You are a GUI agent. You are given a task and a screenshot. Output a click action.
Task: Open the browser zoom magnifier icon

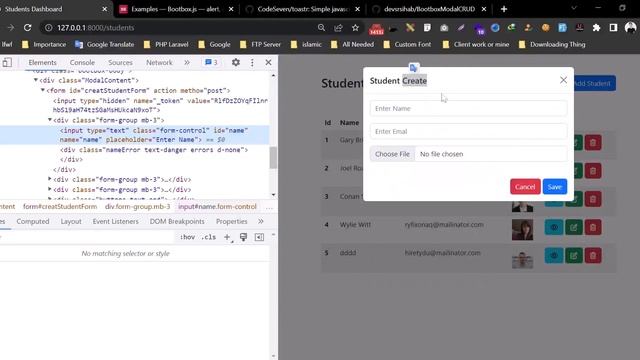322,28
